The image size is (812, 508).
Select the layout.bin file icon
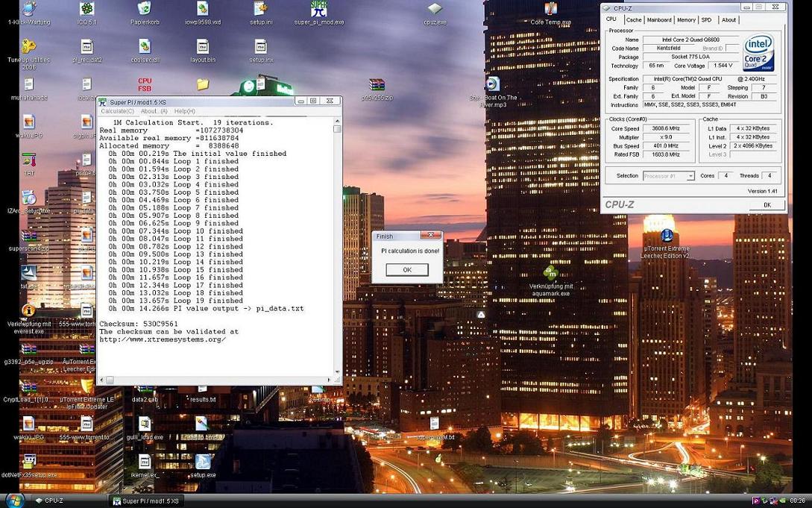(x=203, y=51)
